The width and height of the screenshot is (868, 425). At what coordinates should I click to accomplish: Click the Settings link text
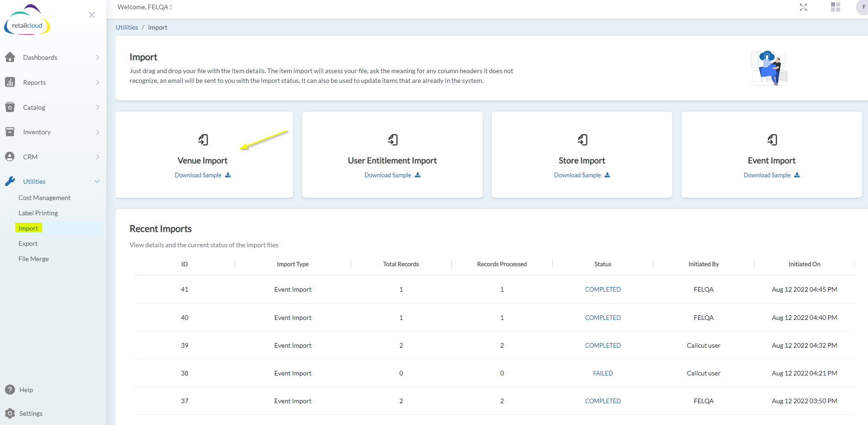click(31, 413)
